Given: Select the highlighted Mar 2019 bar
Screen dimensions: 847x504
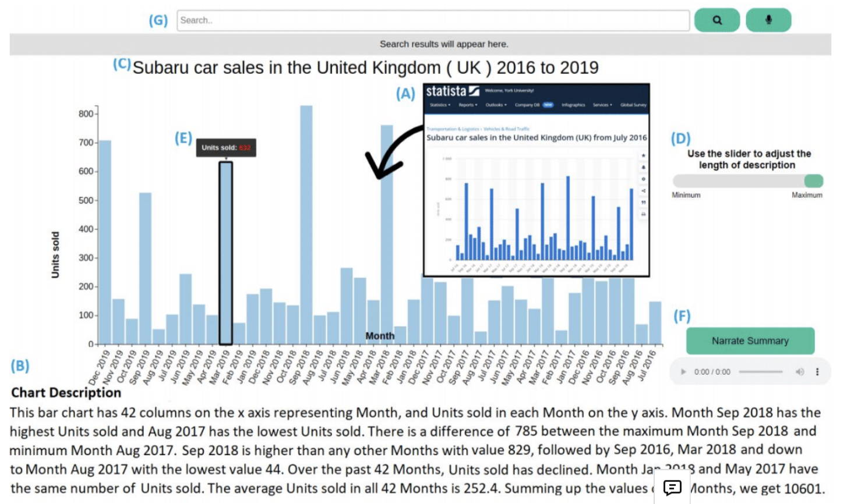Looking at the screenshot, I should coord(225,253).
